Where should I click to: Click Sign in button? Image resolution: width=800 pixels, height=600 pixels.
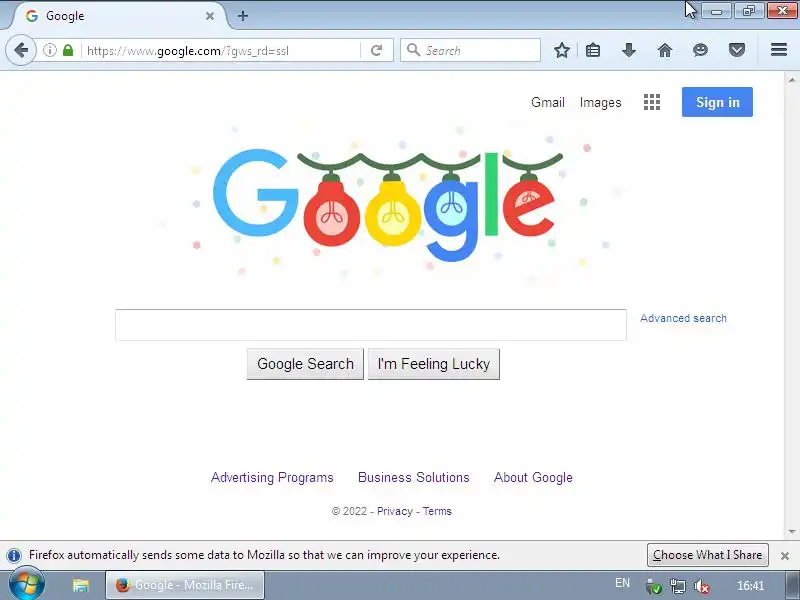[717, 102]
